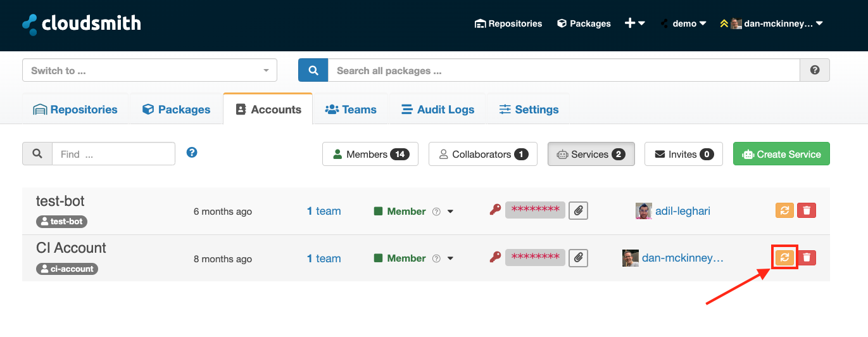Click the user avatar in header
The width and height of the screenshot is (868, 337).
[x=736, y=23]
